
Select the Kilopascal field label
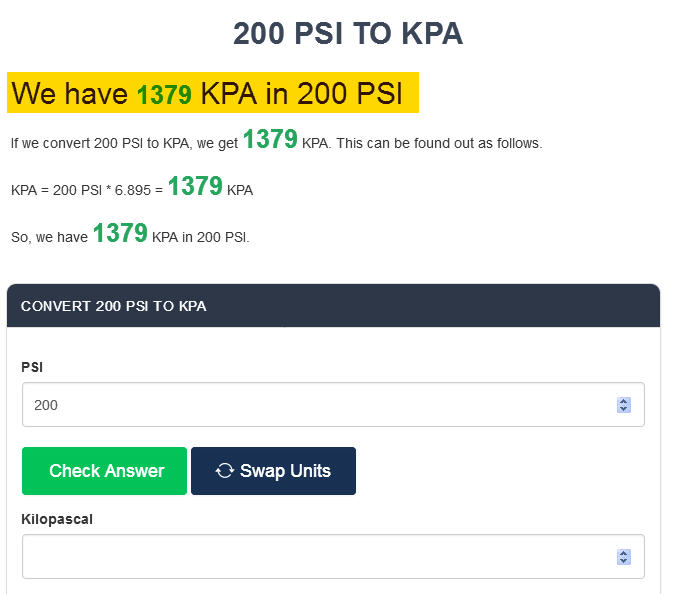coord(57,519)
